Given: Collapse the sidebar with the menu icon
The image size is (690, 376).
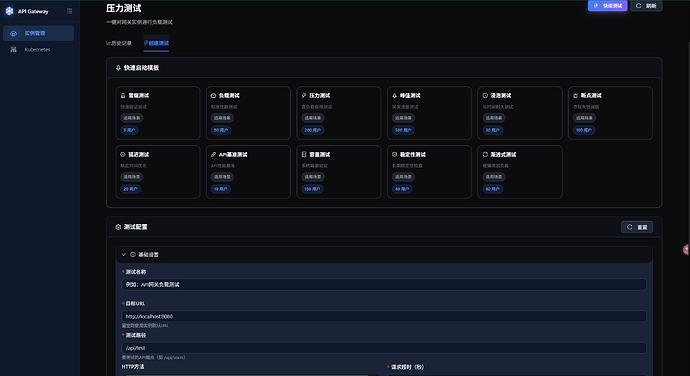Looking at the screenshot, I should 70,11.
